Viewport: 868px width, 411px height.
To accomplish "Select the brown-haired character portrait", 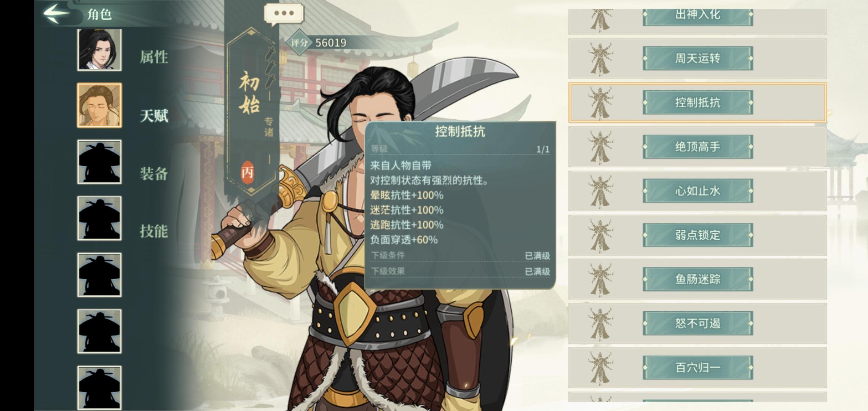I will coord(99,105).
